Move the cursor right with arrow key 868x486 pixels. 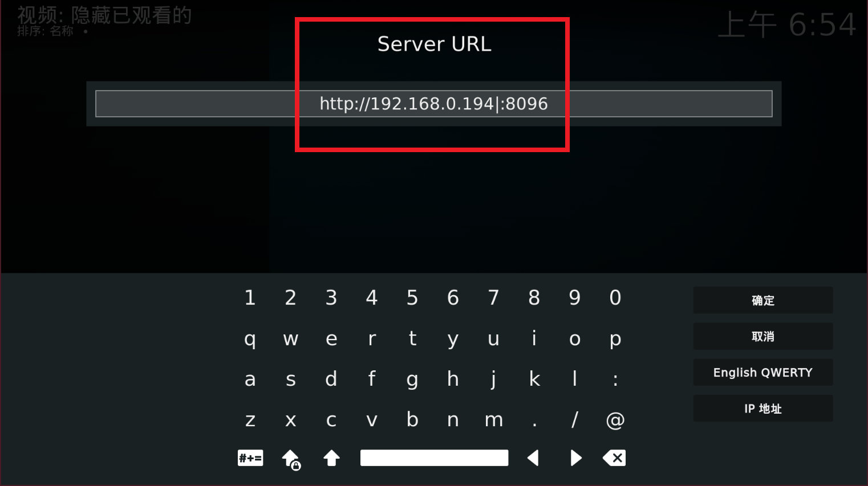coord(576,458)
